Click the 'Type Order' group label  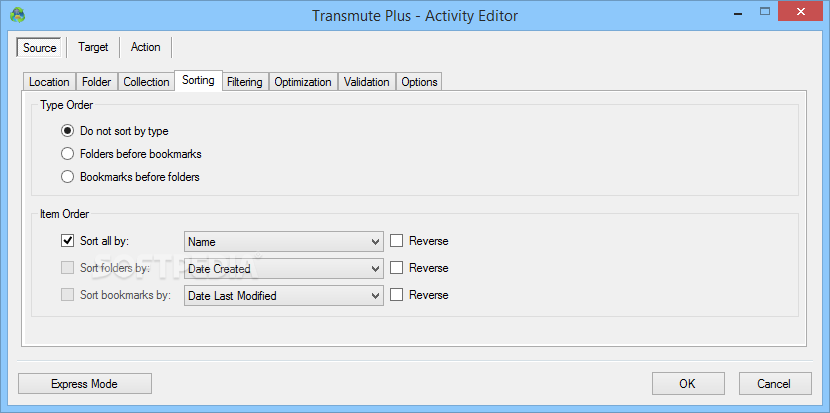pos(67,105)
